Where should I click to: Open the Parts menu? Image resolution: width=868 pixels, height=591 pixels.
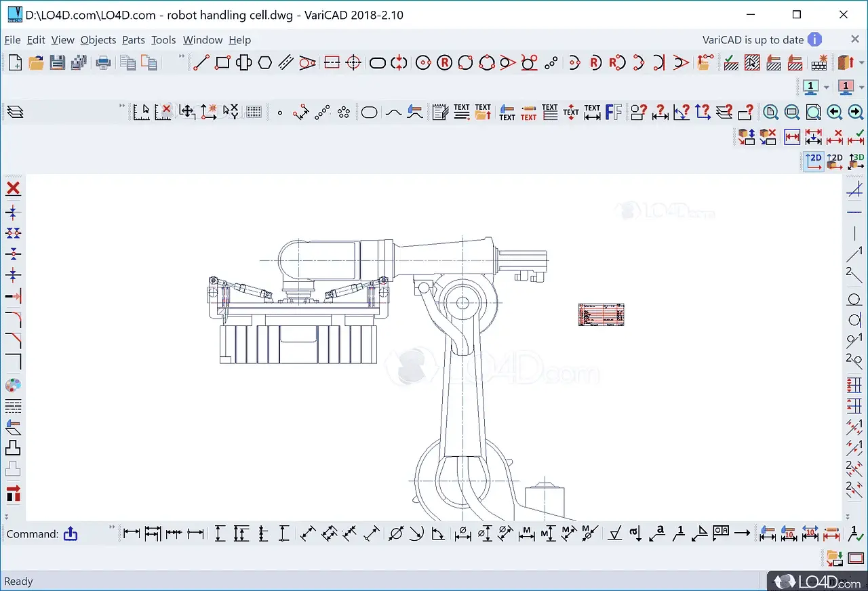click(134, 40)
